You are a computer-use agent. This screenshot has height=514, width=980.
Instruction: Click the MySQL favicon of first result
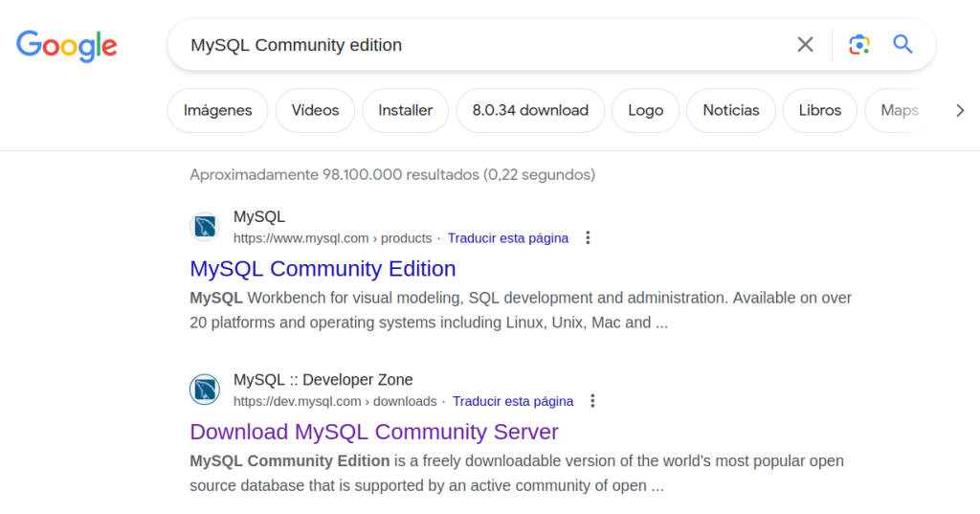[205, 227]
